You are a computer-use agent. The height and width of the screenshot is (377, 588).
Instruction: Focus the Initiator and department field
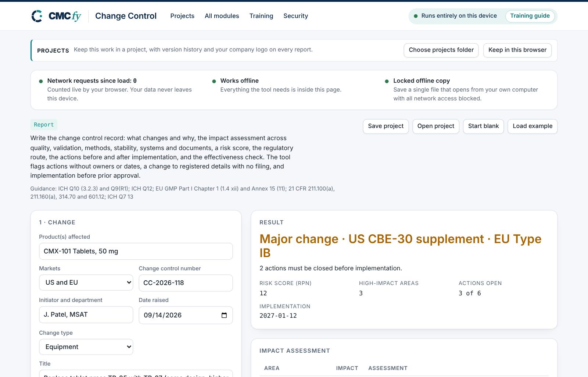pos(86,315)
